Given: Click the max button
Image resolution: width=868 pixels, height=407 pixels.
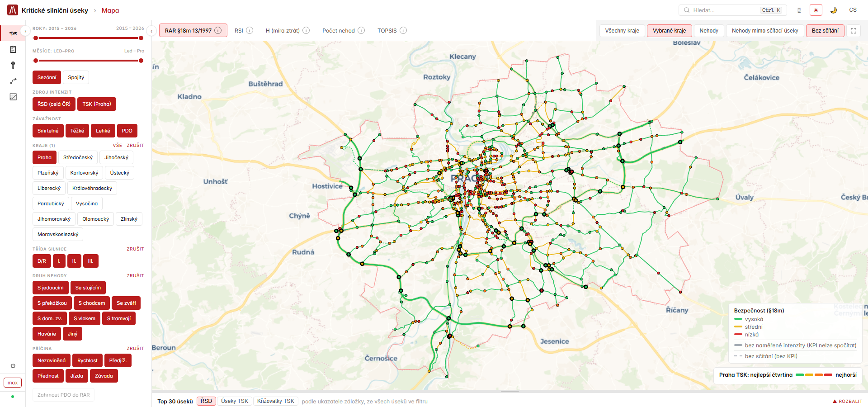Looking at the screenshot, I should point(13,383).
